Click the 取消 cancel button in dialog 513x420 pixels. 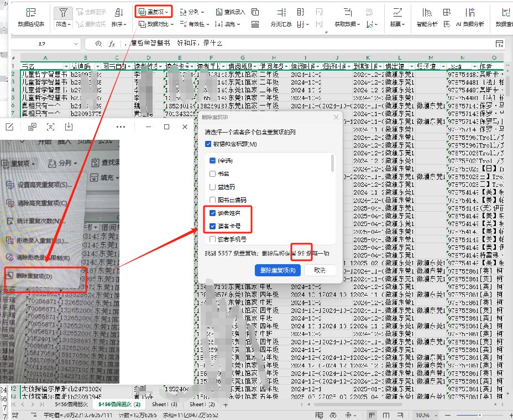320,270
